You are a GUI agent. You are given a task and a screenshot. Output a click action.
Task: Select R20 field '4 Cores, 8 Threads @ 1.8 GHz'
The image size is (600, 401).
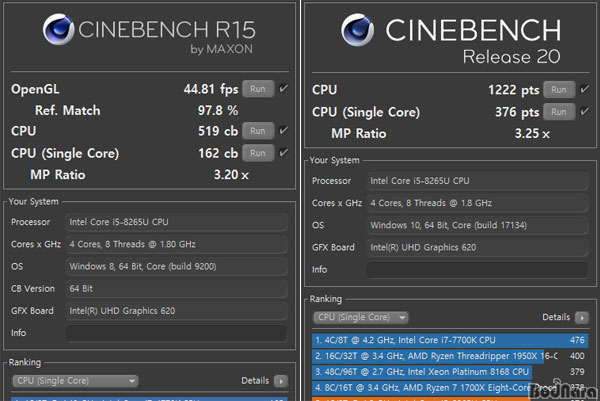477,203
